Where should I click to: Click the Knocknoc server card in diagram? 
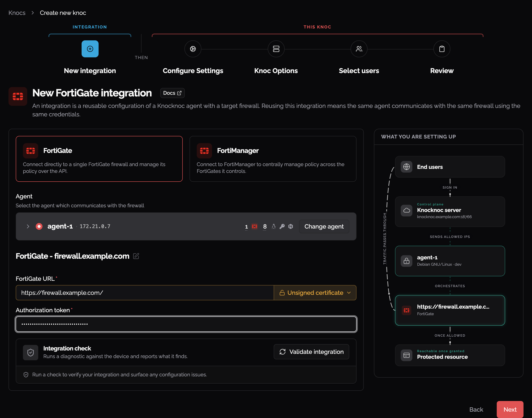(450, 212)
